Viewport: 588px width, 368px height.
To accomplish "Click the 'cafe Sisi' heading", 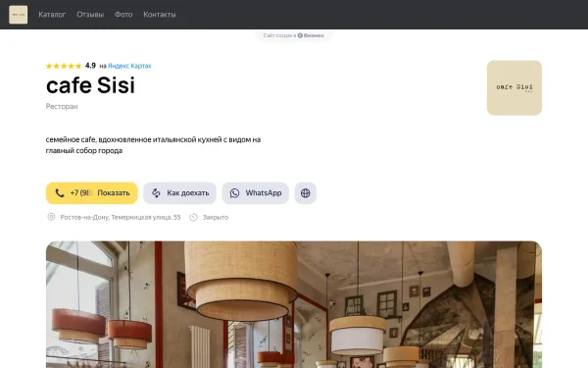I will pyautogui.click(x=90, y=85).
